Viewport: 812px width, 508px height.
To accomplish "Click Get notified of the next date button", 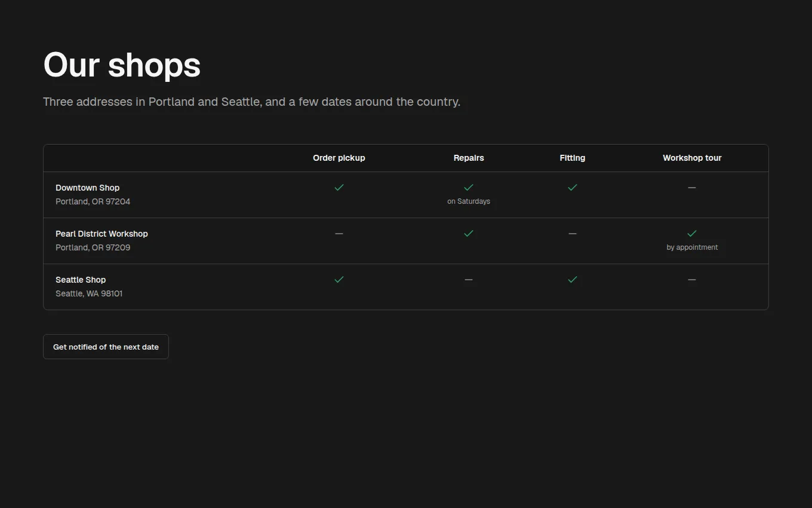I will (x=106, y=347).
